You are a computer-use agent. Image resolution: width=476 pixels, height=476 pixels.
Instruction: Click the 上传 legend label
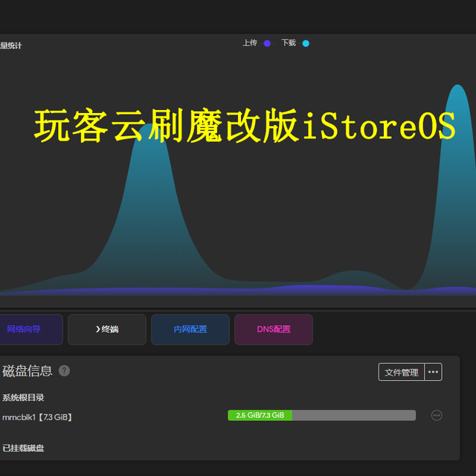[x=250, y=43]
